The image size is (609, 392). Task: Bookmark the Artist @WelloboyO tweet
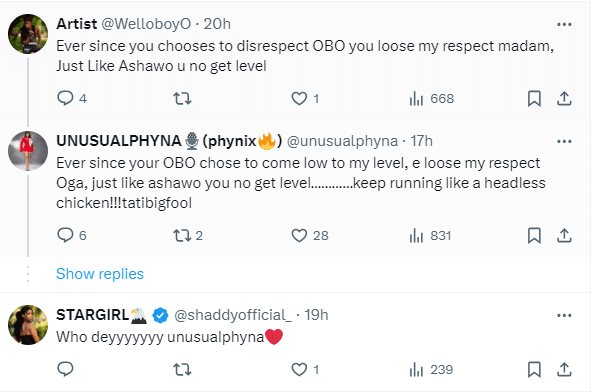[534, 98]
